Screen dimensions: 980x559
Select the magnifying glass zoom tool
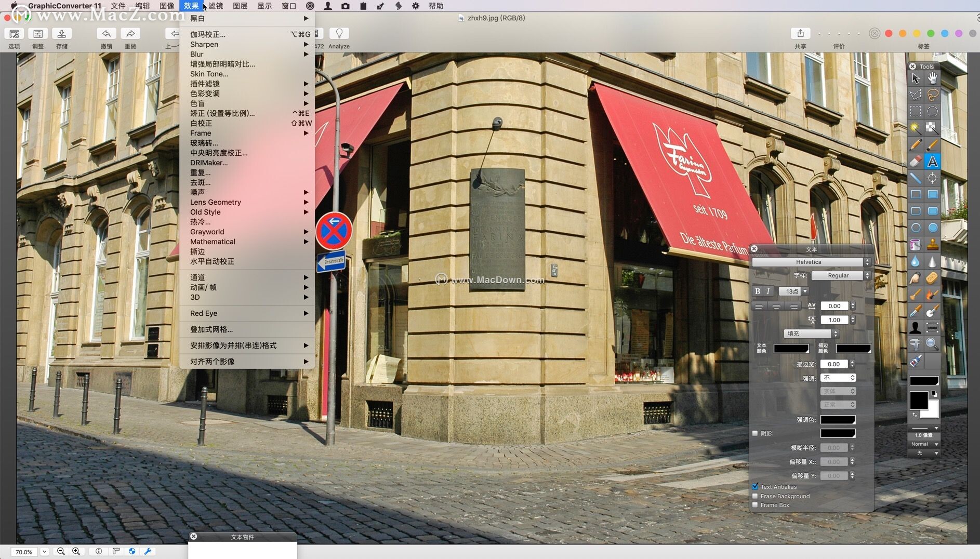tap(933, 344)
